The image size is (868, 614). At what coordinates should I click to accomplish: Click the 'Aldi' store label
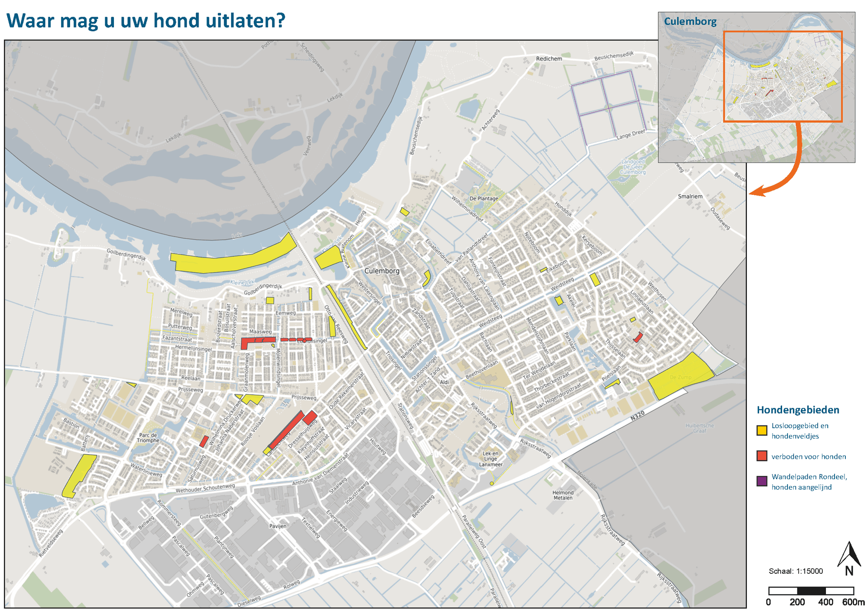click(x=444, y=382)
